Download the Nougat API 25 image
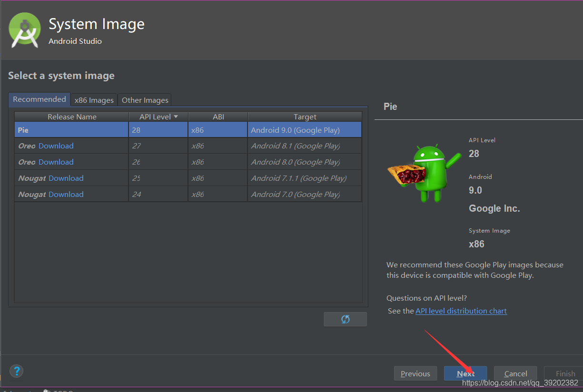 66,178
